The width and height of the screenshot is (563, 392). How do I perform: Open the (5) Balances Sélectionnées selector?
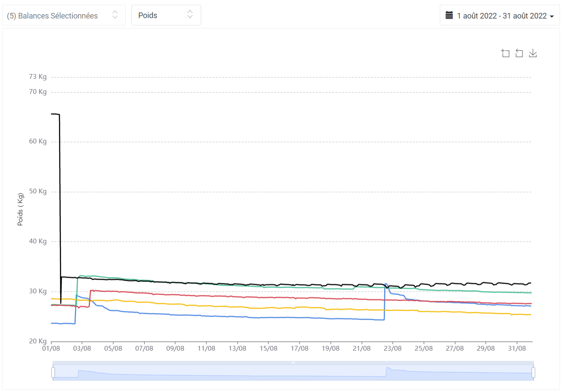point(64,15)
